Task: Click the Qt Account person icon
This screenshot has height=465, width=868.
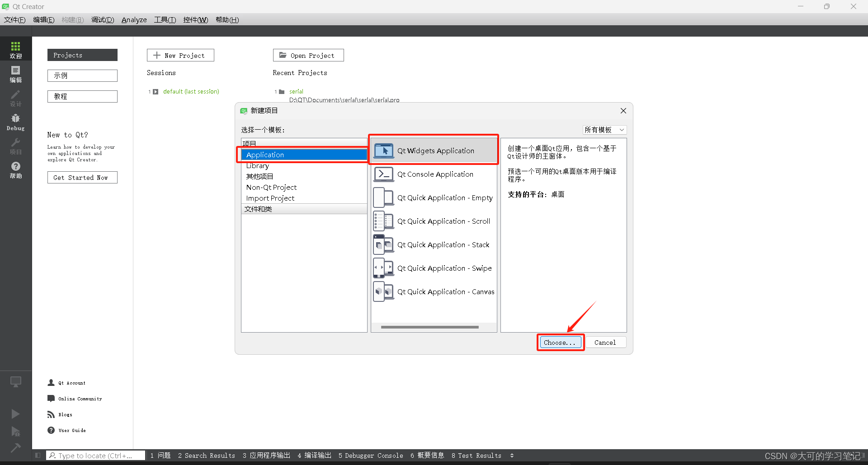Action: pos(51,383)
